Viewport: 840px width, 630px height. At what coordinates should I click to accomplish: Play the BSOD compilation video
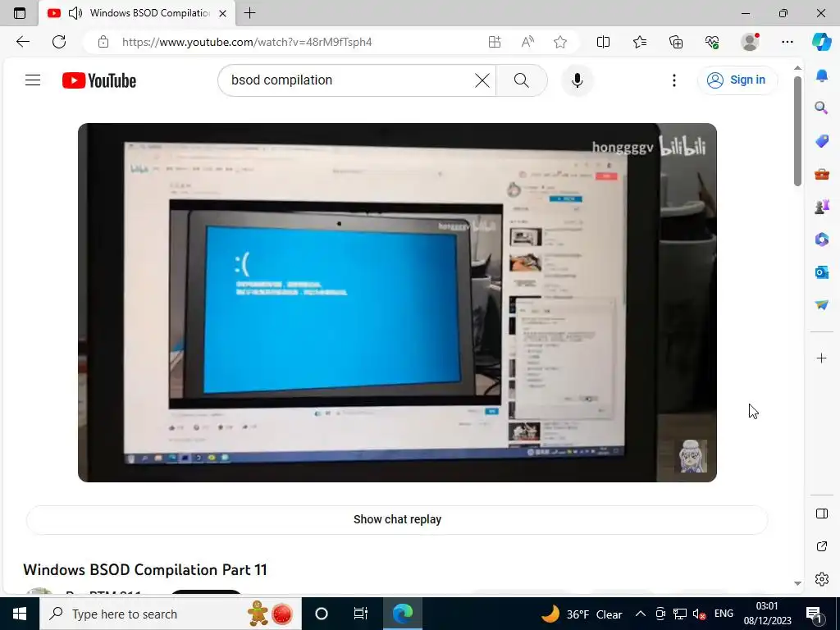tap(397, 303)
